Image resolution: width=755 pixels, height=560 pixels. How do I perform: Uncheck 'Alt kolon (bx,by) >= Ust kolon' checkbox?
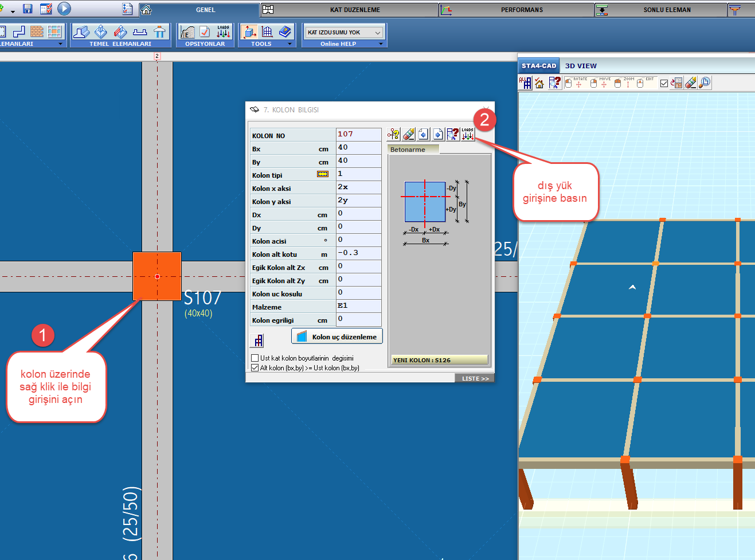pos(255,368)
